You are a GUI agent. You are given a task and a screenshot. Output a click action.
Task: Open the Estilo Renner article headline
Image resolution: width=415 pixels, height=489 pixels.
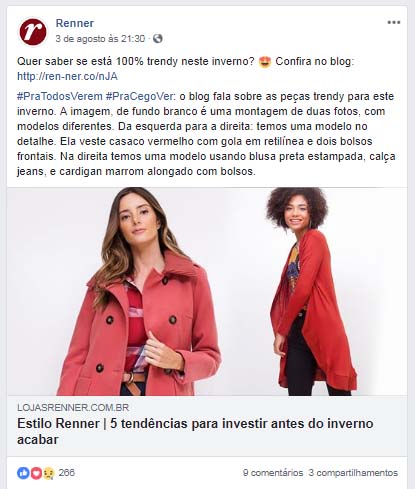pos(195,431)
